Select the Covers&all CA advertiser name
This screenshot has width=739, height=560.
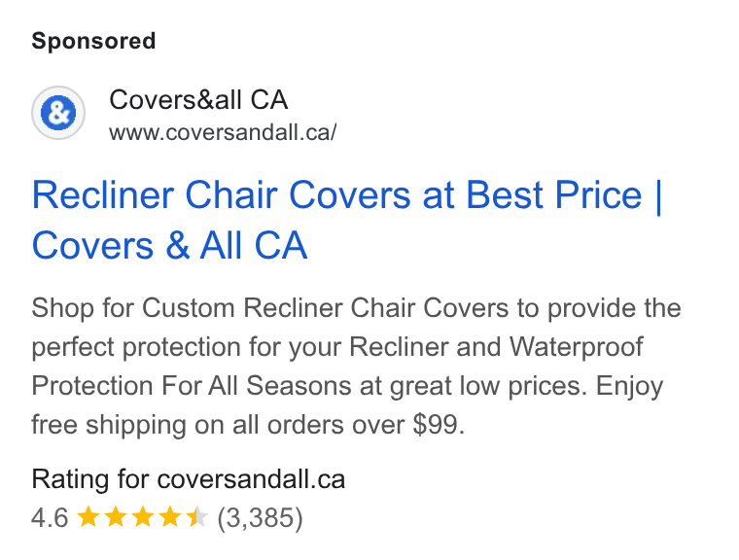(198, 100)
